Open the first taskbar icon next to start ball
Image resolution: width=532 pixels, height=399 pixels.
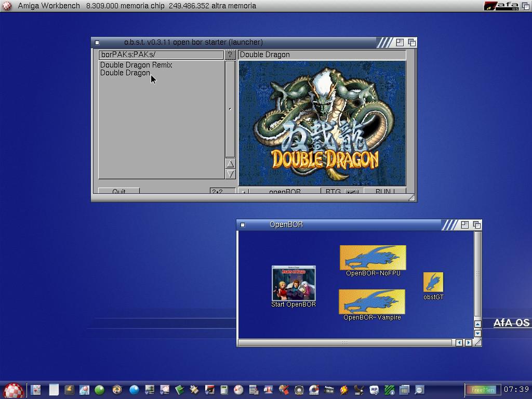36,390
